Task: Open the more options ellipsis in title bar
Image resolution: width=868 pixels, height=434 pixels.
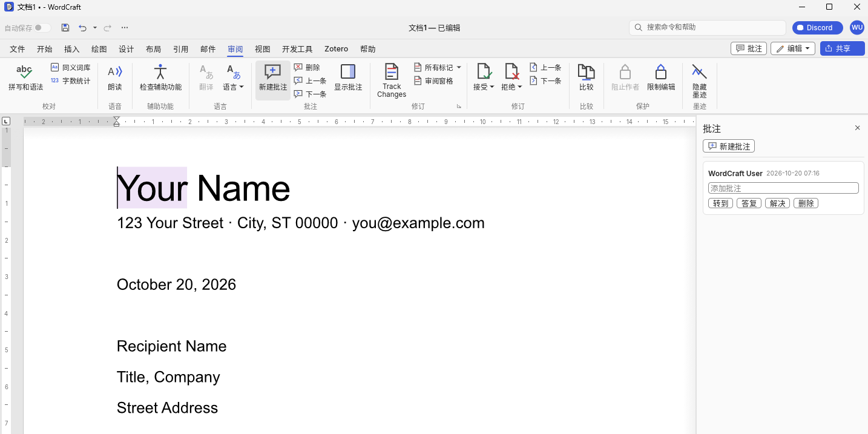Action: pyautogui.click(x=125, y=28)
